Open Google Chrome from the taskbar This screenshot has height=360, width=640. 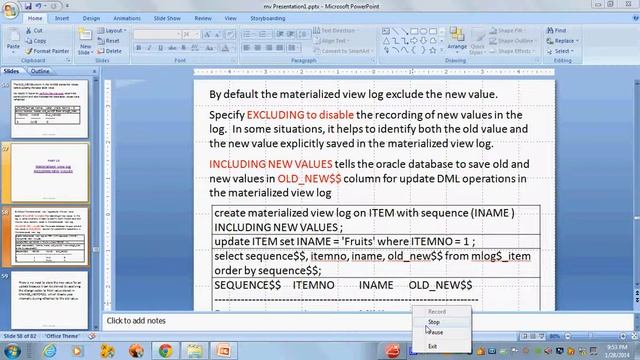[x=165, y=351]
